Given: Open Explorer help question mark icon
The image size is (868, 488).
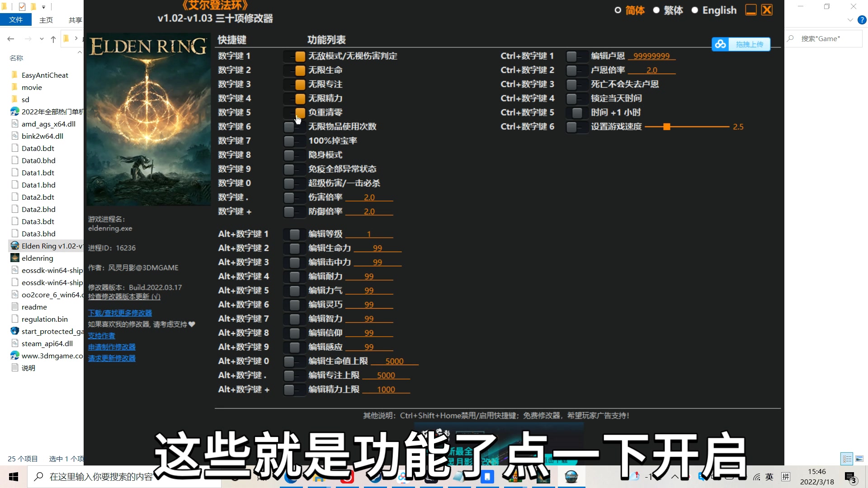Looking at the screenshot, I should click(862, 20).
